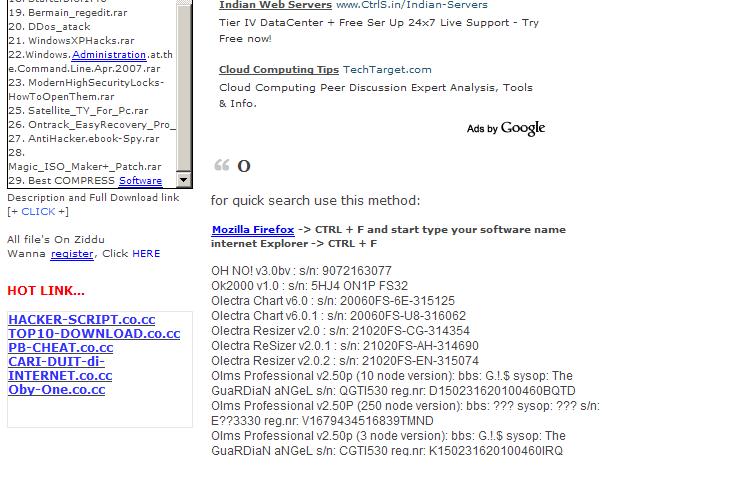Select list entry 19. Bermain_regedit.rar
This screenshot has width=755, height=490.
(x=68, y=13)
